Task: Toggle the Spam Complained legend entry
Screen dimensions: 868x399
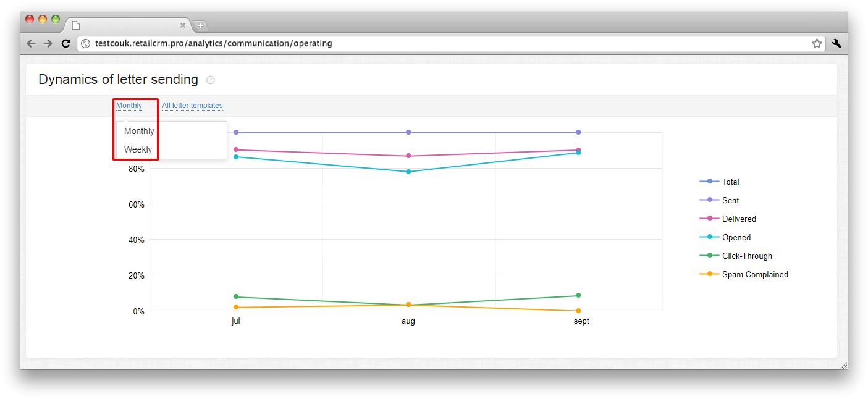Action: 744,274
